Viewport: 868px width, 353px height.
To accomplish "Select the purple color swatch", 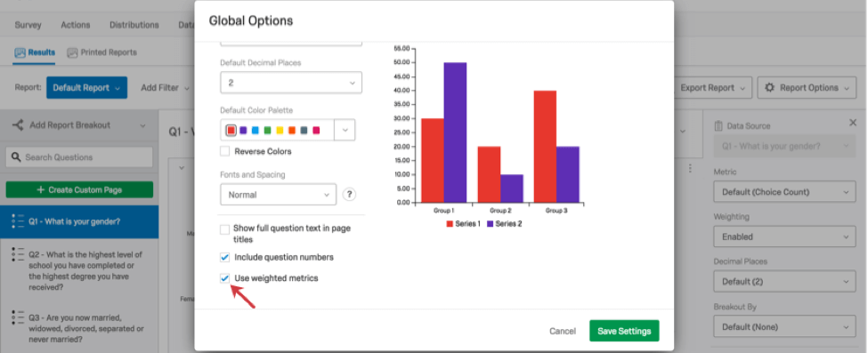I will [x=243, y=131].
